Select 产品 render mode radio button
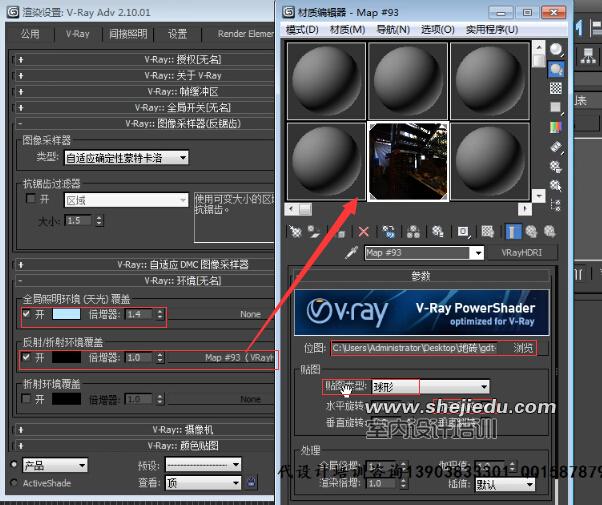This screenshot has height=505, width=602. (14, 464)
